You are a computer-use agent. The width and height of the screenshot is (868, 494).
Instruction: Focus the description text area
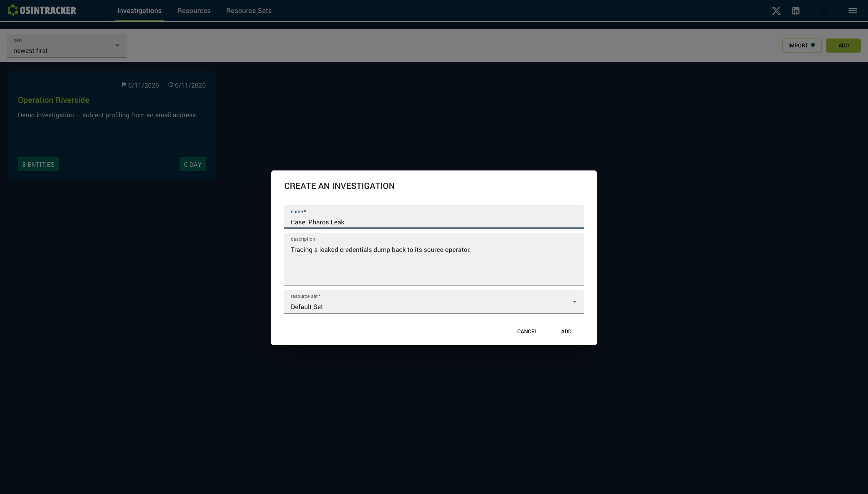434,259
